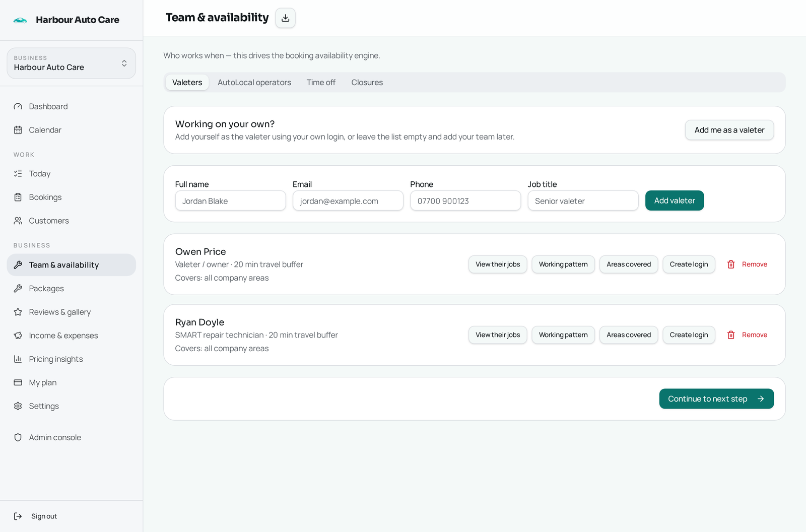Open Owen Price's Working pattern
806x532 pixels.
[x=563, y=264]
